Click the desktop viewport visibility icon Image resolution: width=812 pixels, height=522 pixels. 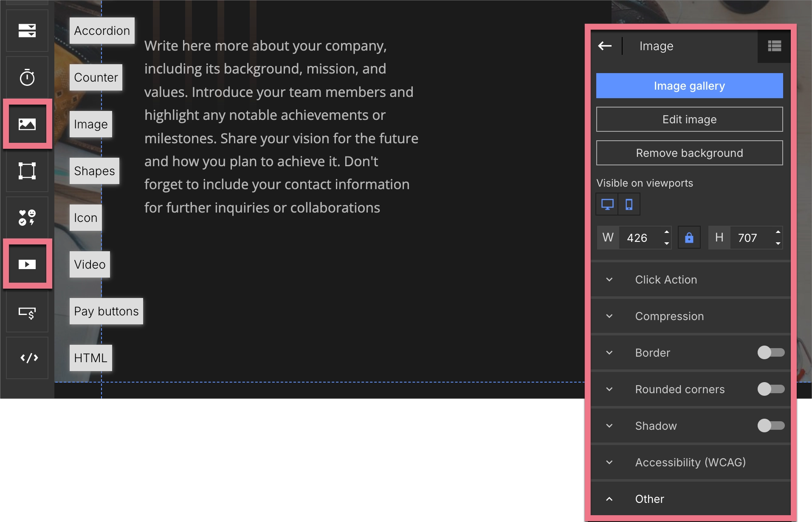[x=608, y=204]
